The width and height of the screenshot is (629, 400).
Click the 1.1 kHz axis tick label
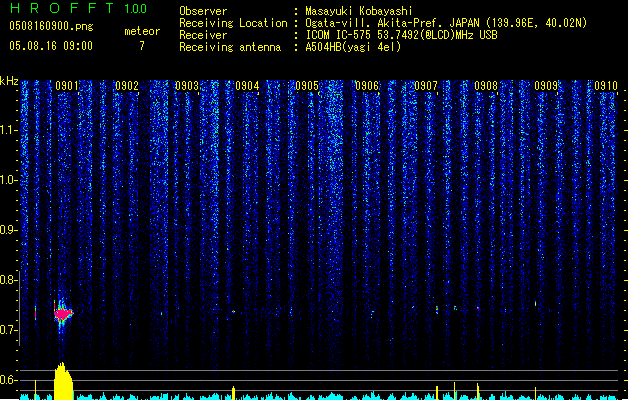point(8,130)
